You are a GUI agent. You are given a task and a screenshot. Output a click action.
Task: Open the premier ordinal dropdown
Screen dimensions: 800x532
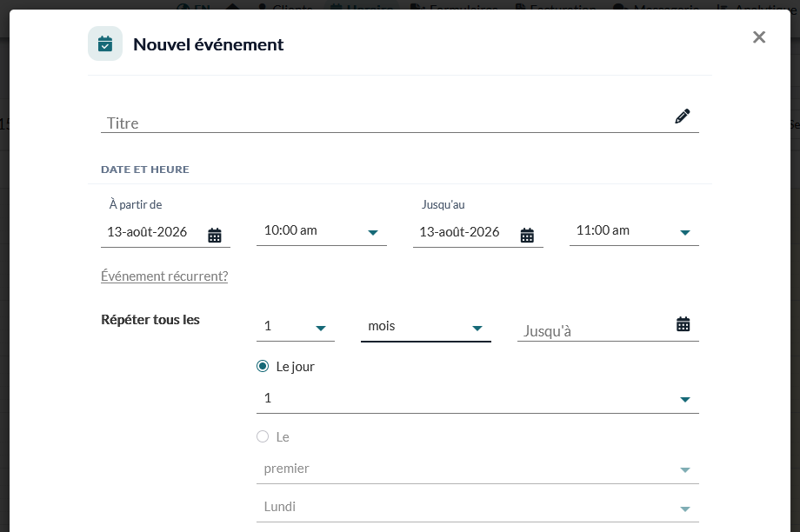477,469
